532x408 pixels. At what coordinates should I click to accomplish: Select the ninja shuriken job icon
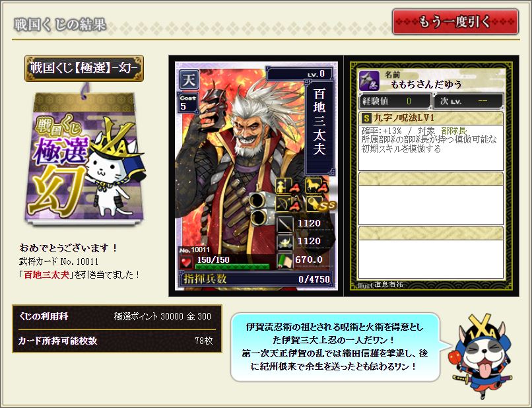(369, 81)
